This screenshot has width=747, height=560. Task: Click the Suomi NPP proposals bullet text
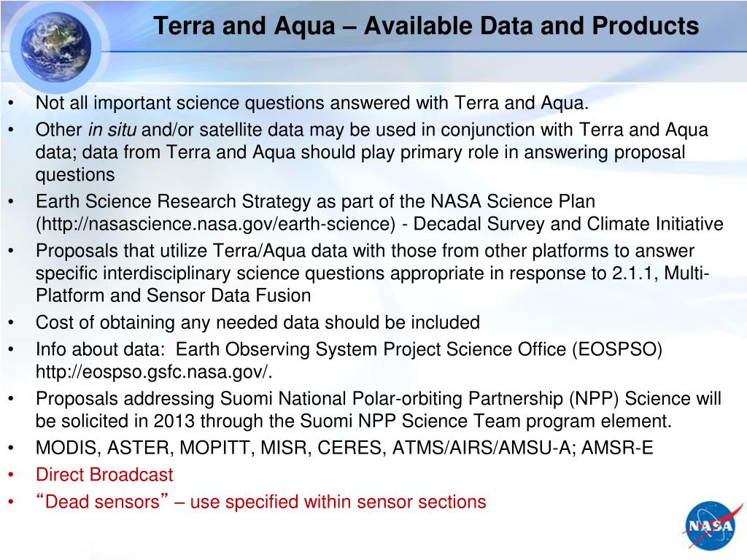[x=379, y=410]
